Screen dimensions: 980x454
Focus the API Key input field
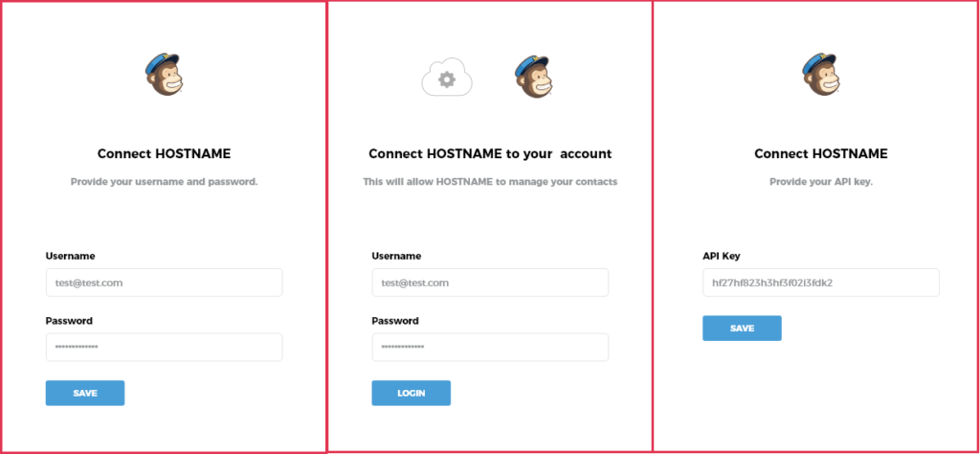coord(820,283)
